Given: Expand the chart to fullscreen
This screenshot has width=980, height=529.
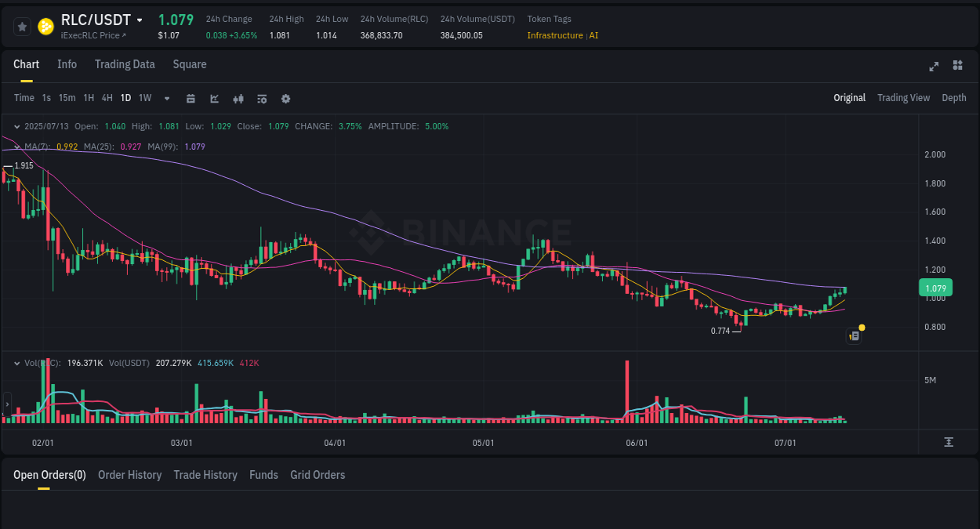Looking at the screenshot, I should (933, 67).
